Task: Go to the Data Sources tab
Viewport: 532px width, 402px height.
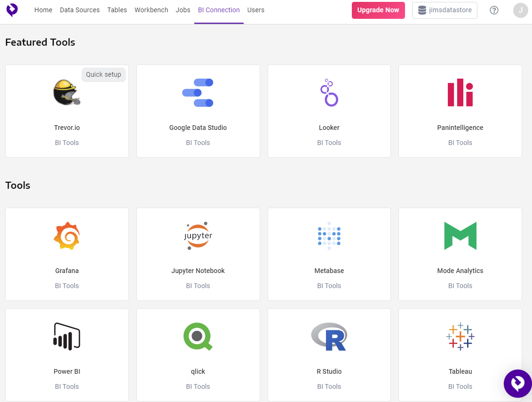Action: point(79,10)
